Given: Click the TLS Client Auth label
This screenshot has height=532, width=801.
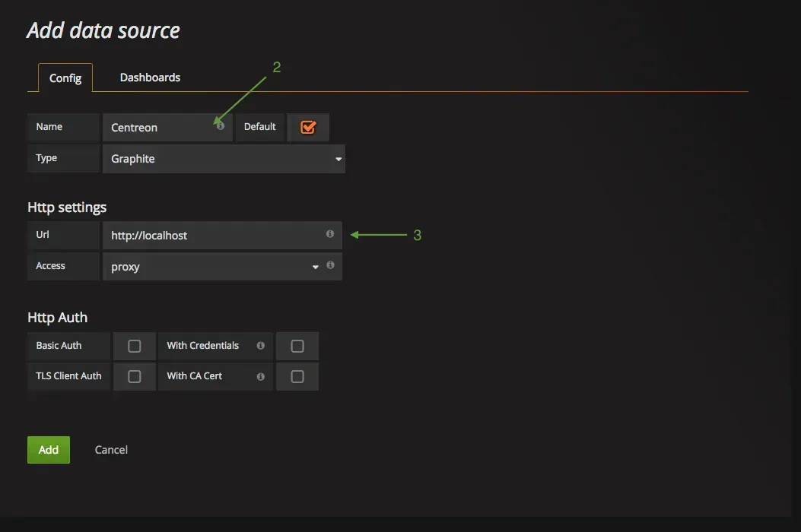Looking at the screenshot, I should point(68,375).
